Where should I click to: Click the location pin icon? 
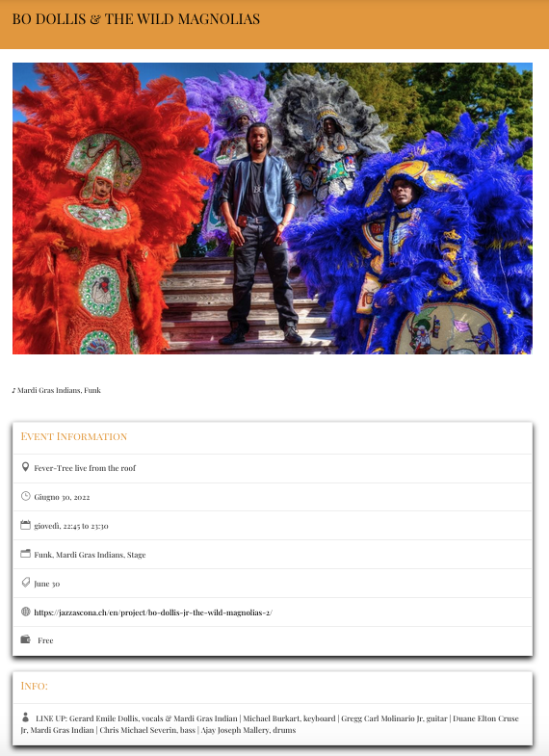pos(26,467)
